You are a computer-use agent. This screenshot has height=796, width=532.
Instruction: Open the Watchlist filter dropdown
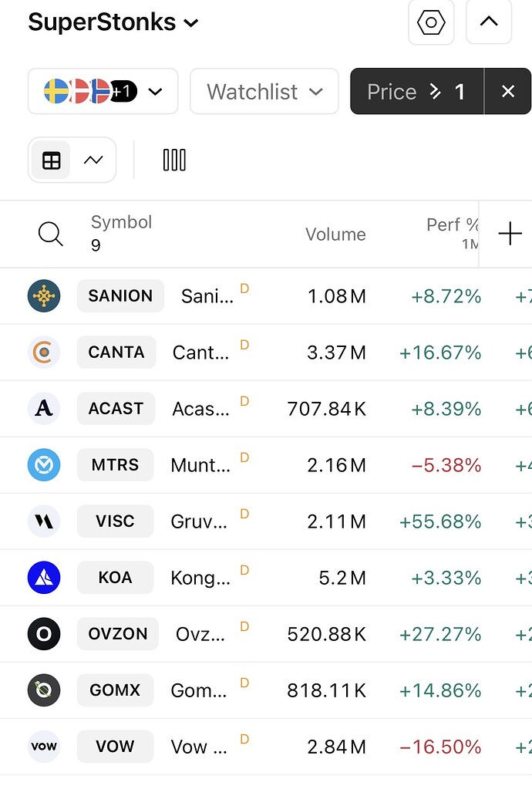click(x=264, y=92)
